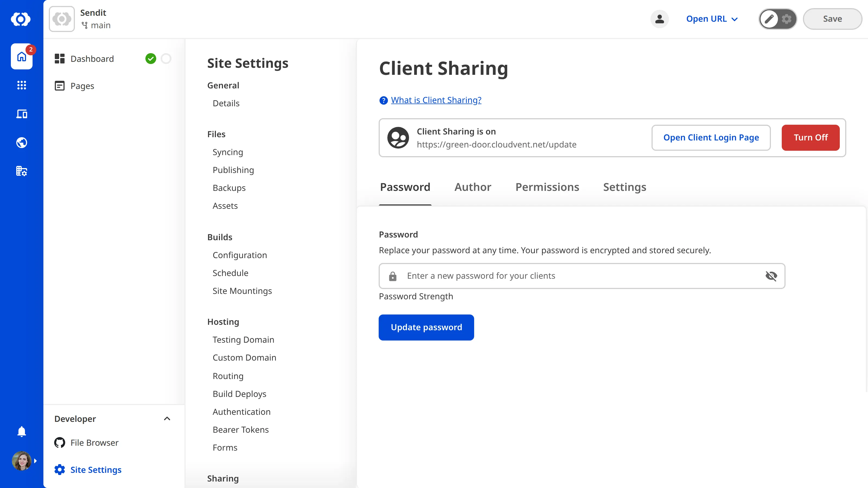Check the Password Strength indicator
The height and width of the screenshot is (488, 868).
click(x=416, y=296)
